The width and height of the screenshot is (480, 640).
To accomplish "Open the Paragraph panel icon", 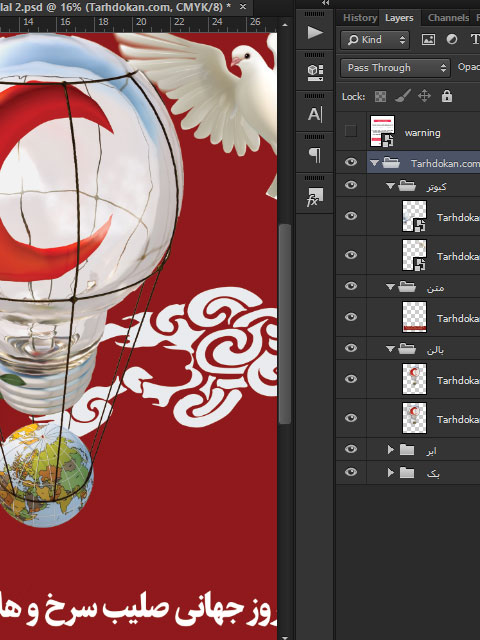I will click(x=315, y=155).
